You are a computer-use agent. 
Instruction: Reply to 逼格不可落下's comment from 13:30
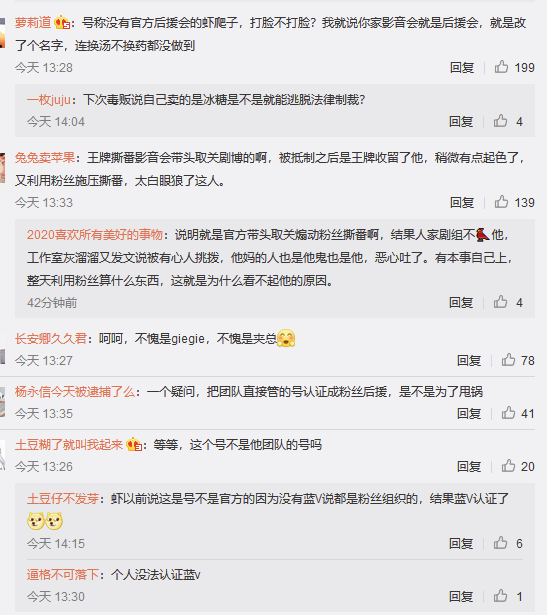(x=461, y=597)
